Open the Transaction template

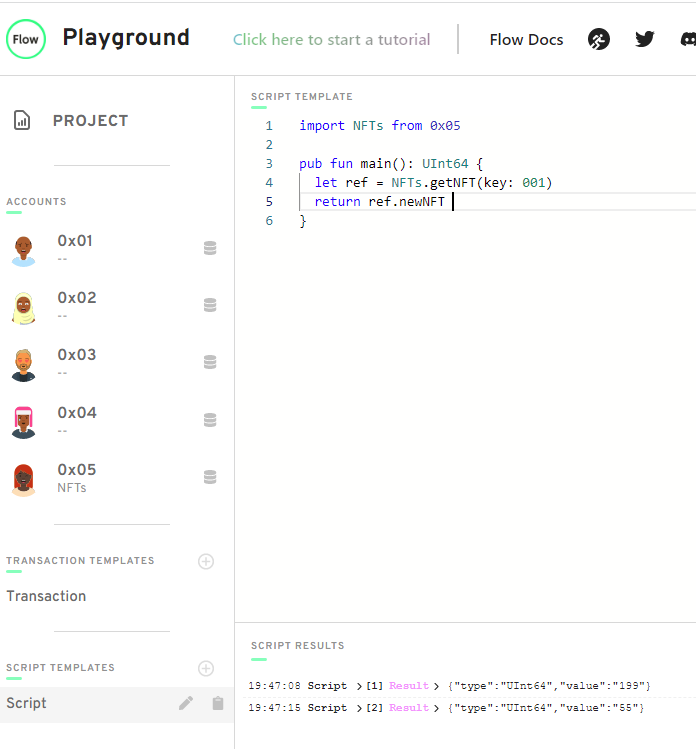46,596
